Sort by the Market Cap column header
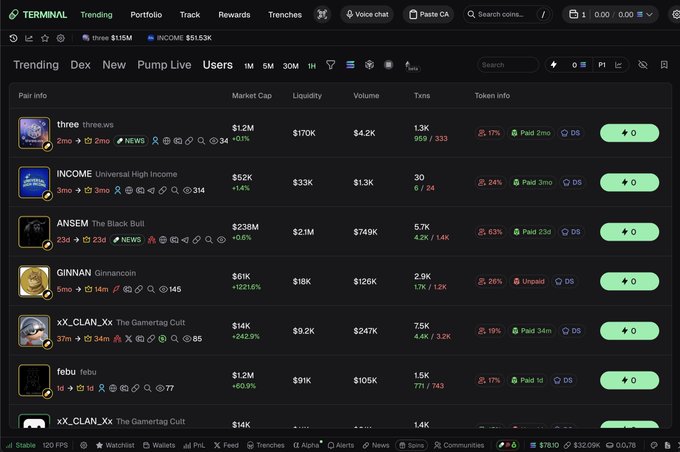Viewport: 680px width, 452px height. pyautogui.click(x=252, y=95)
